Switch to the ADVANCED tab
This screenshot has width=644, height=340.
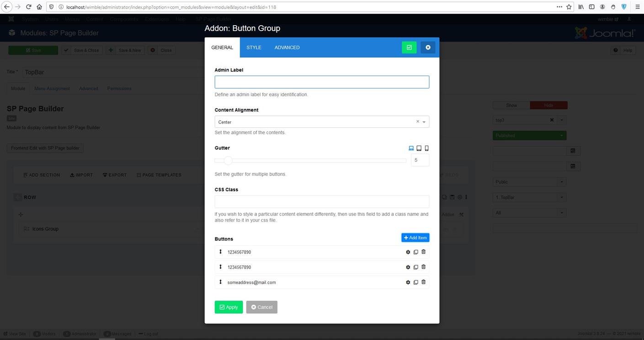click(x=287, y=48)
